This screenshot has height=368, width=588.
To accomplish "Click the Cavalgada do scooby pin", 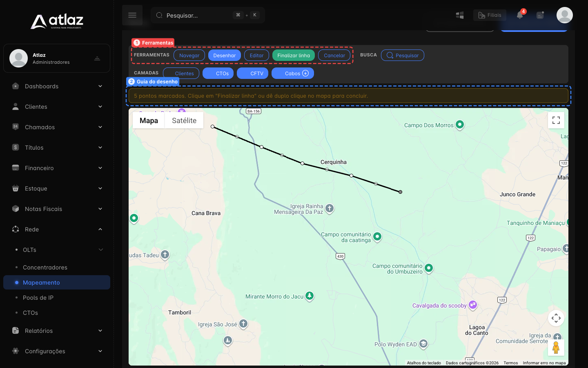I will [x=473, y=305].
